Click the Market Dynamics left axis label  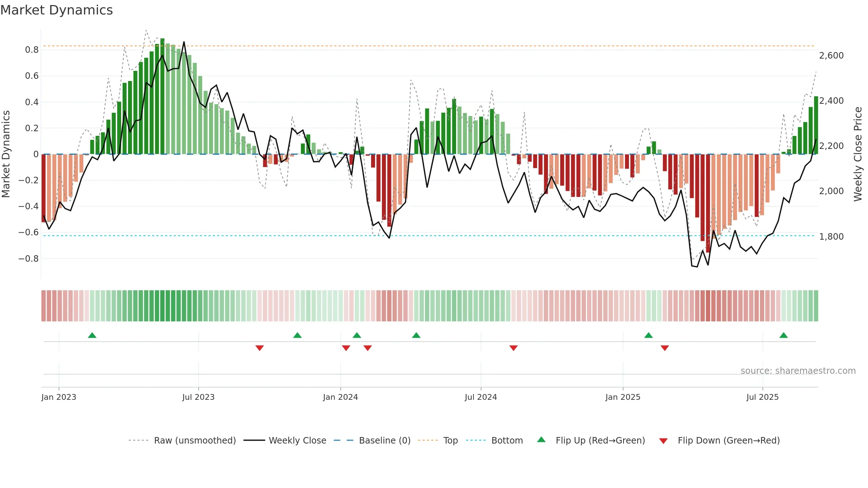click(6, 154)
